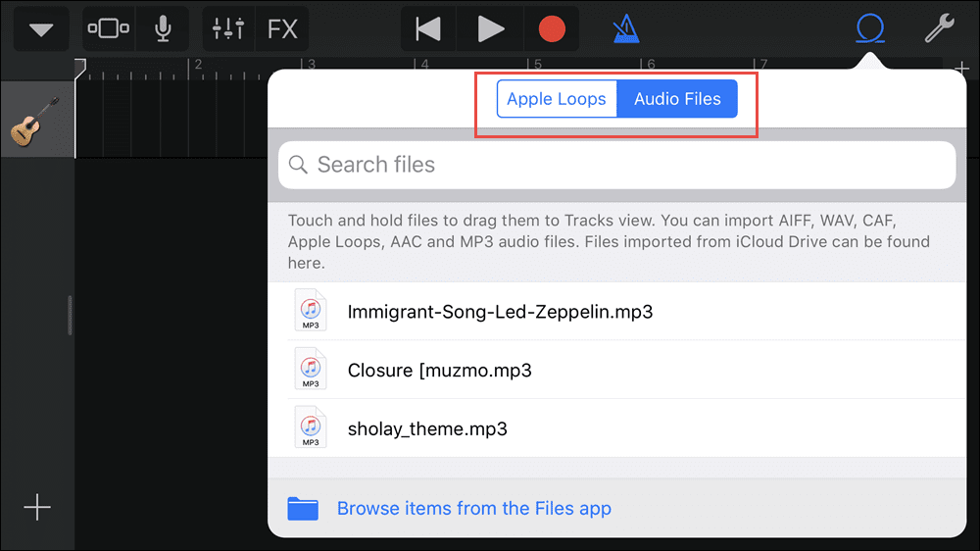Show the FX effects panel

[x=282, y=28]
